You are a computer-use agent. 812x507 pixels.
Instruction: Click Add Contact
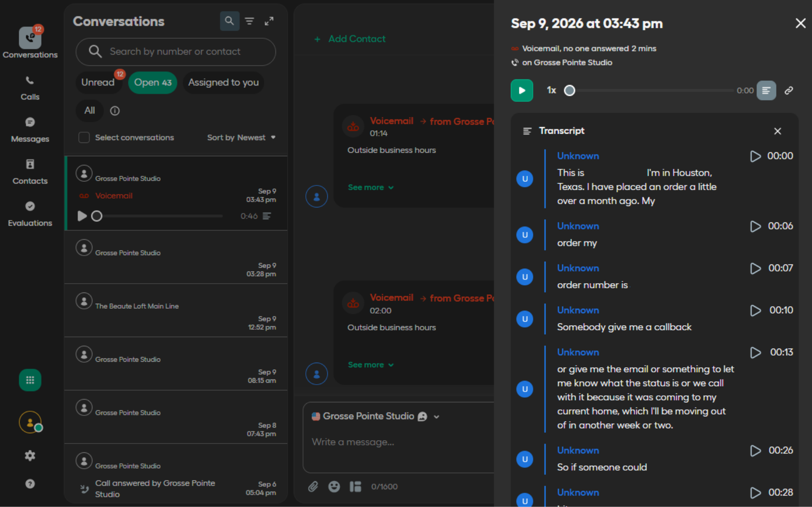350,39
